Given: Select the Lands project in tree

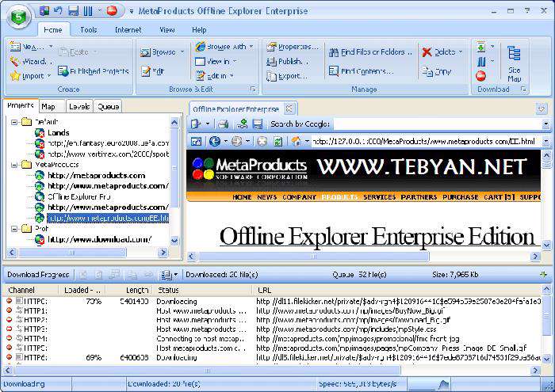Looking at the screenshot, I should click(x=58, y=133).
